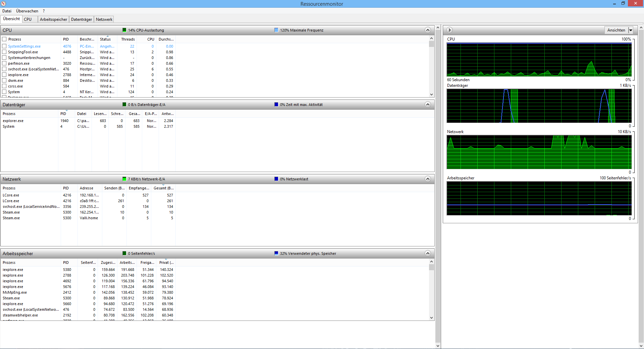The height and width of the screenshot is (349, 644).
Task: Click the Maximale Frequenz blue legend square
Action: 276,30
